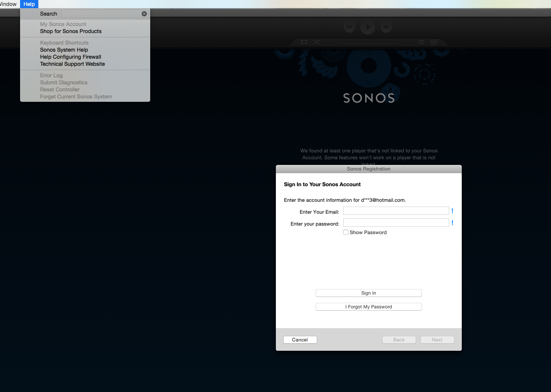This screenshot has height=392, width=551.
Task: Choose Sonos System Help
Action: [x=64, y=50]
